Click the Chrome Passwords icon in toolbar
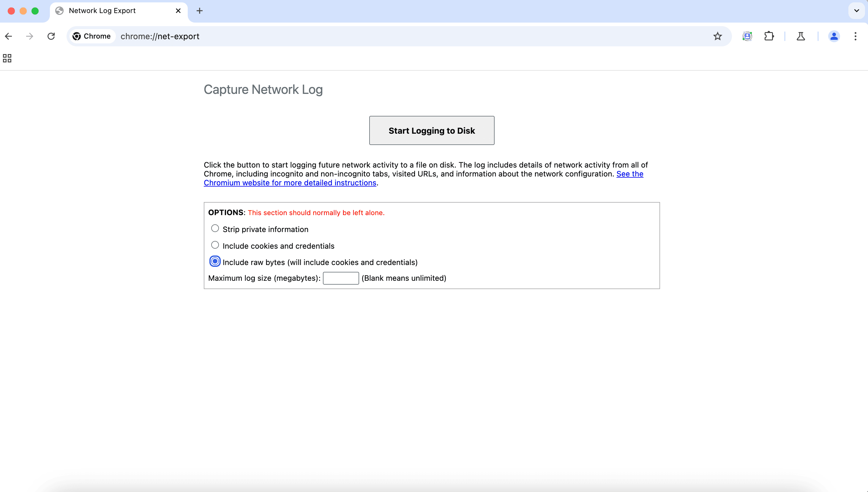The height and width of the screenshot is (492, 868). pos(747,36)
